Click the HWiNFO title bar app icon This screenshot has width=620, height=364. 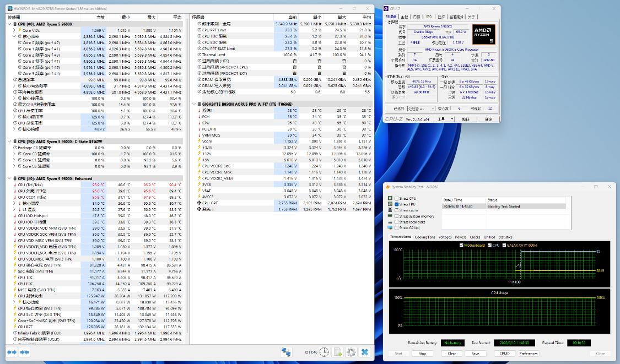coord(9,8)
